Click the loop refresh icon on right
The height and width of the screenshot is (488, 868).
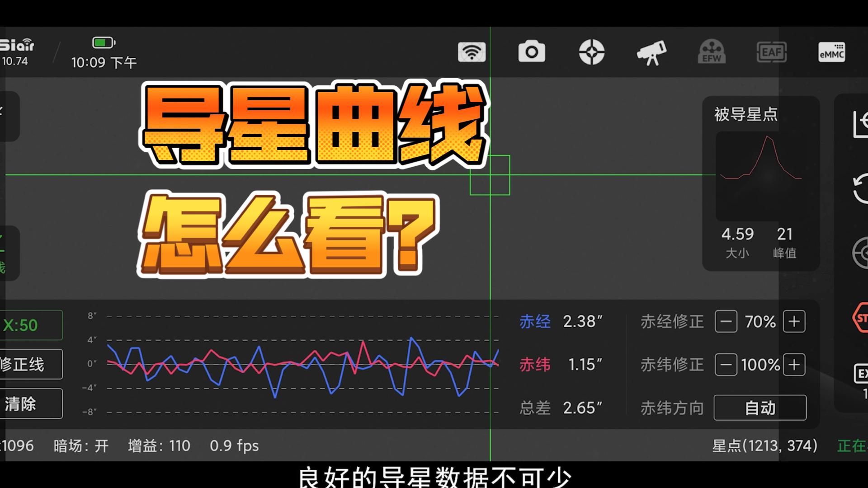click(x=860, y=188)
